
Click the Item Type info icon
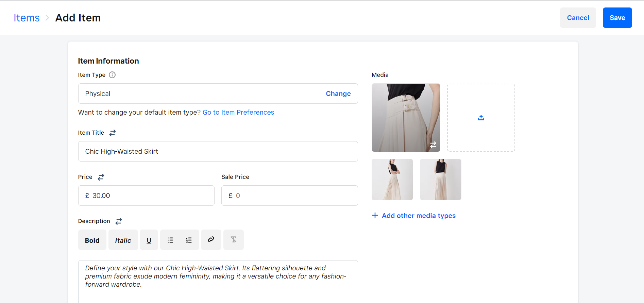point(112,75)
